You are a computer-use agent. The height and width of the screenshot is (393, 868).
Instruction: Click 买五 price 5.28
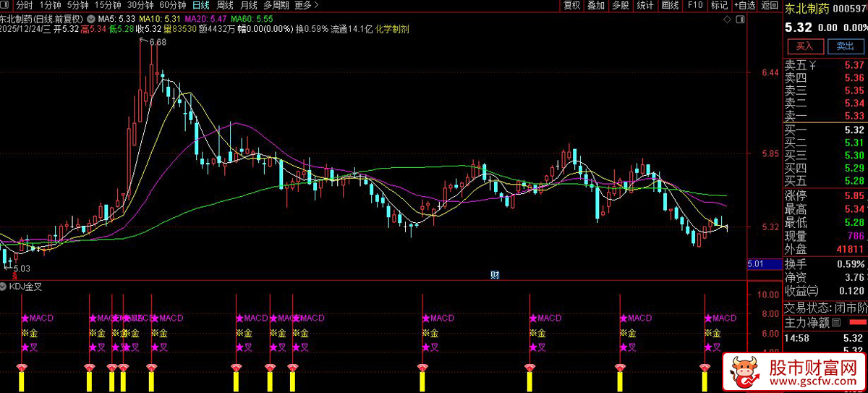854,180
